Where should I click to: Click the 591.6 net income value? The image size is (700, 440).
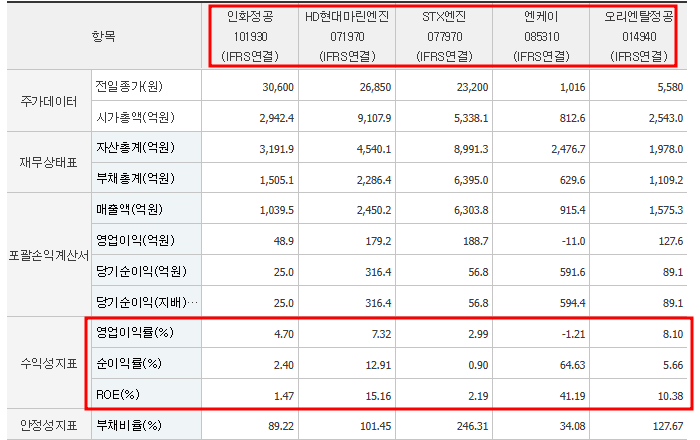click(572, 272)
